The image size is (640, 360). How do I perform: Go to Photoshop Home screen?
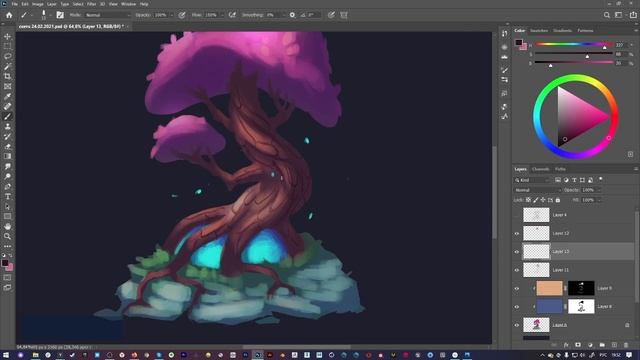pos(9,15)
